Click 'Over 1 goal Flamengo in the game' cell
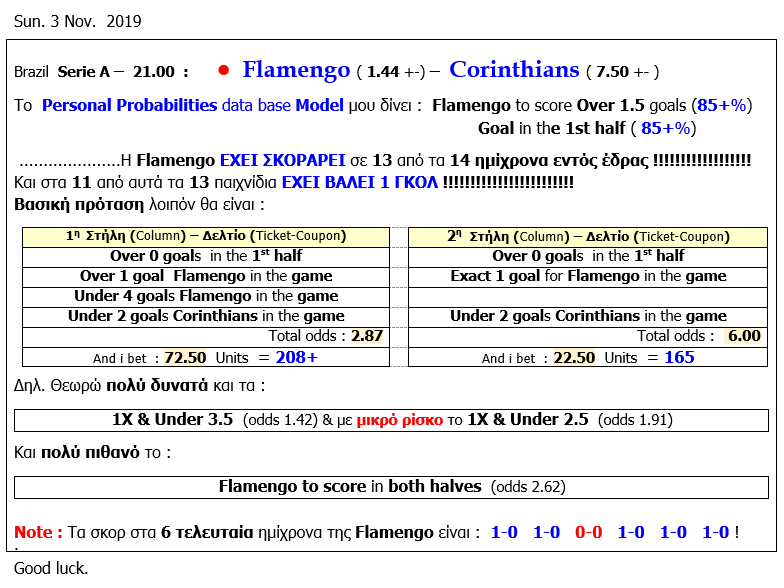 pyautogui.click(x=206, y=276)
